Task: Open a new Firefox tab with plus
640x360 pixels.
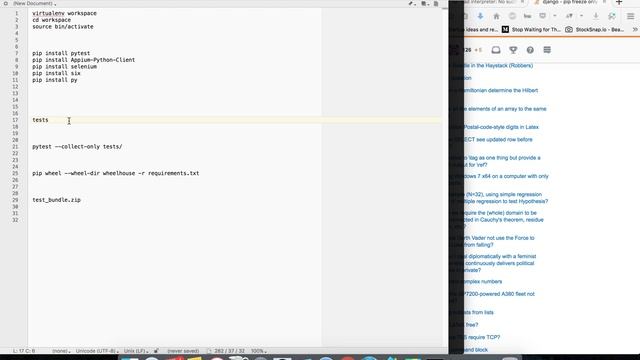Action: [619, 2]
